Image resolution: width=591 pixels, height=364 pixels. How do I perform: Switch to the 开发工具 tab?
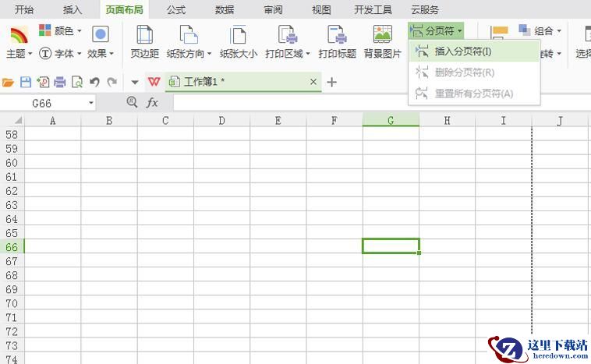pos(373,9)
